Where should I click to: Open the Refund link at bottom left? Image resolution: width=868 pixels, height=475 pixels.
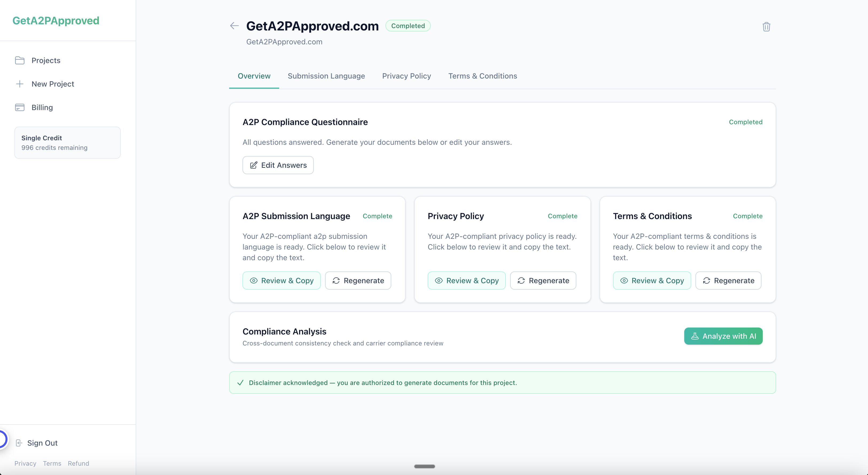tap(78, 463)
